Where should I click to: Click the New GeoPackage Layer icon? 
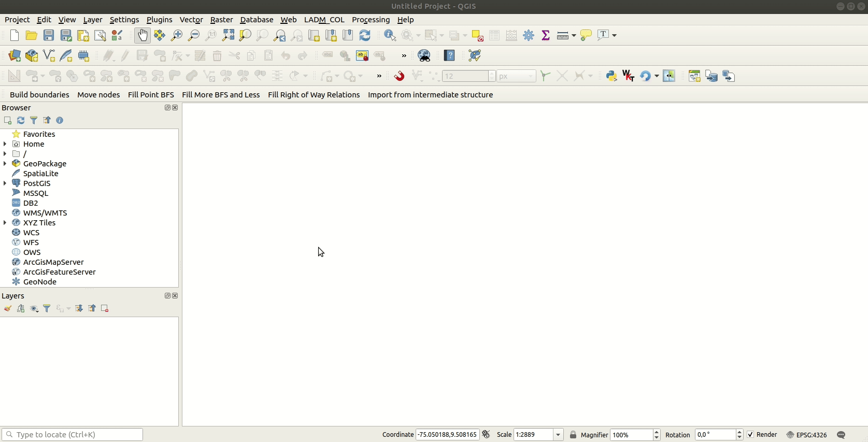32,55
